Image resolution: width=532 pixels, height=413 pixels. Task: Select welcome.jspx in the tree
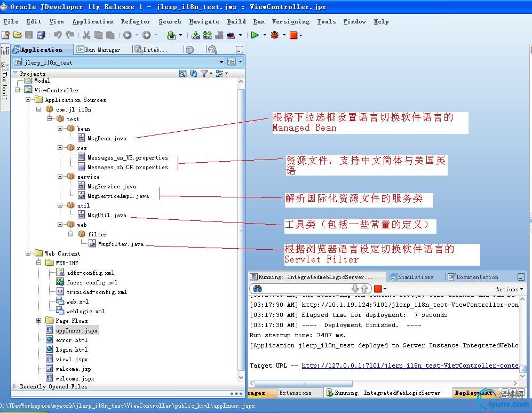click(75, 378)
